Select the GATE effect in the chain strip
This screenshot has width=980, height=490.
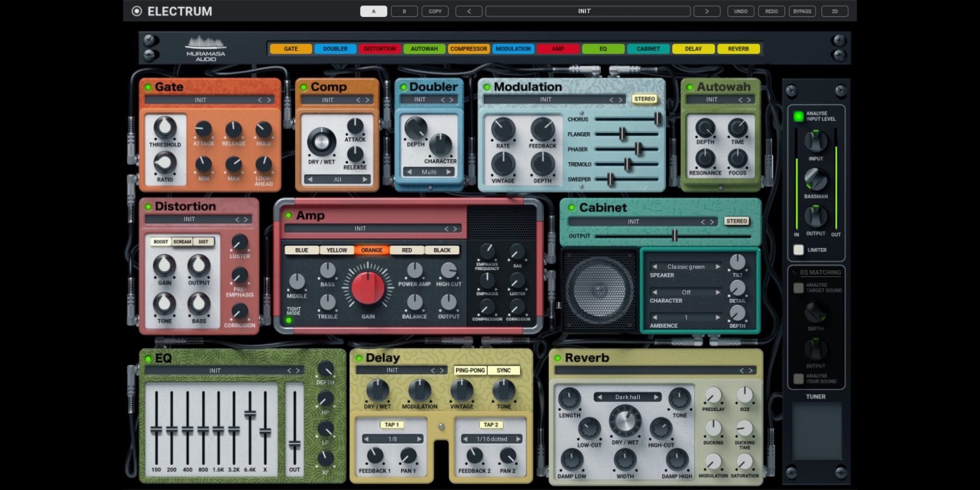[291, 48]
